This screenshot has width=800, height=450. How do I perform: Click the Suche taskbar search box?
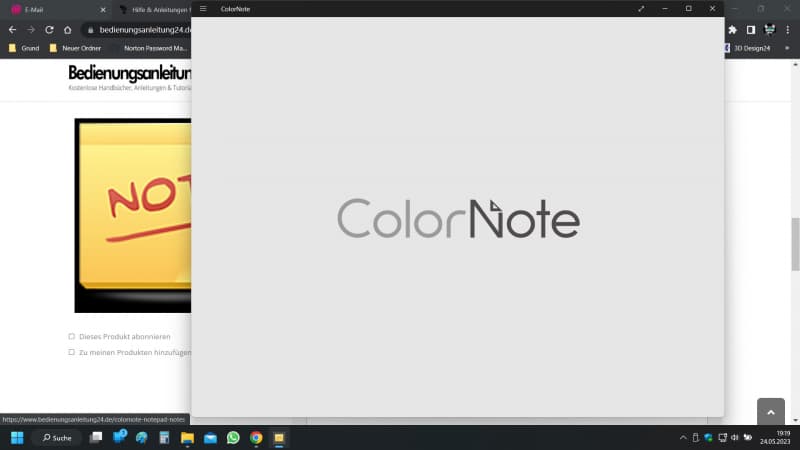click(57, 438)
